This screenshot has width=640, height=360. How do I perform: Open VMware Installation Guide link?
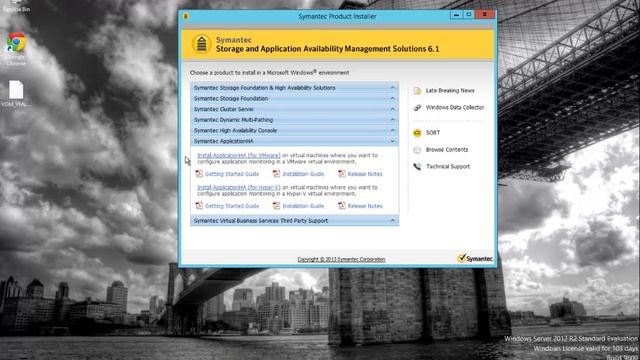click(x=303, y=174)
